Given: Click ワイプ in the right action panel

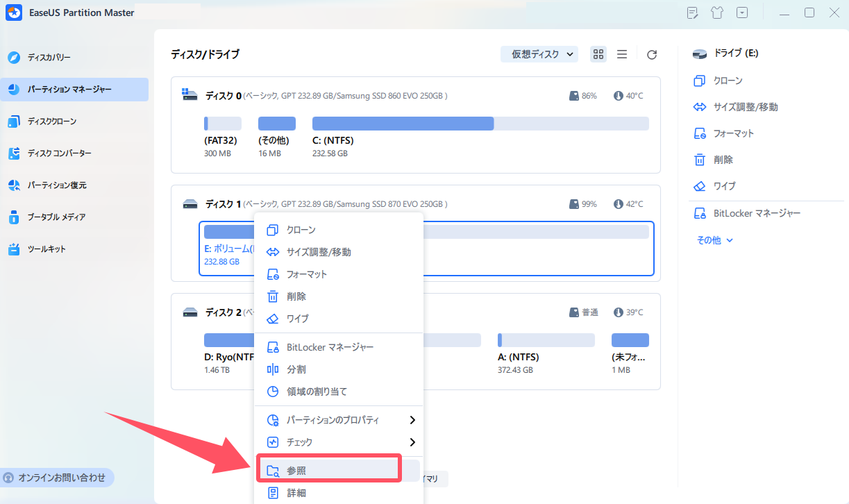Looking at the screenshot, I should tap(724, 186).
